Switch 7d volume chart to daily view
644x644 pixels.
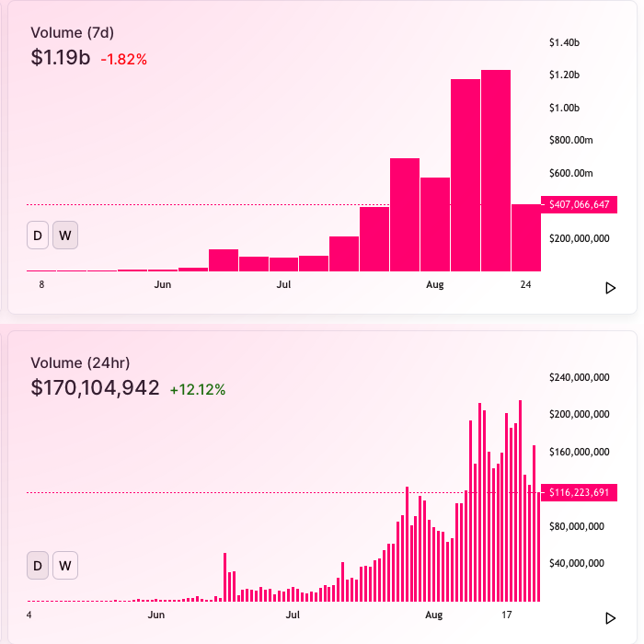tap(38, 236)
